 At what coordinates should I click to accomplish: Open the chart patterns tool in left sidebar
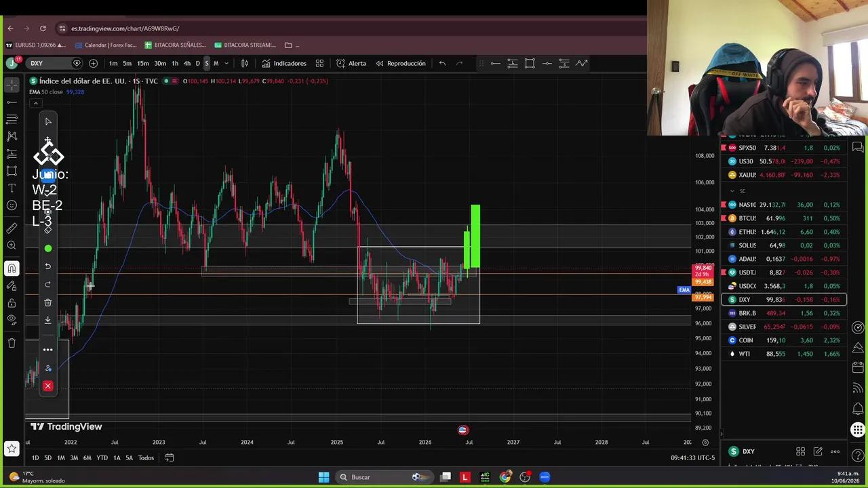click(x=12, y=136)
